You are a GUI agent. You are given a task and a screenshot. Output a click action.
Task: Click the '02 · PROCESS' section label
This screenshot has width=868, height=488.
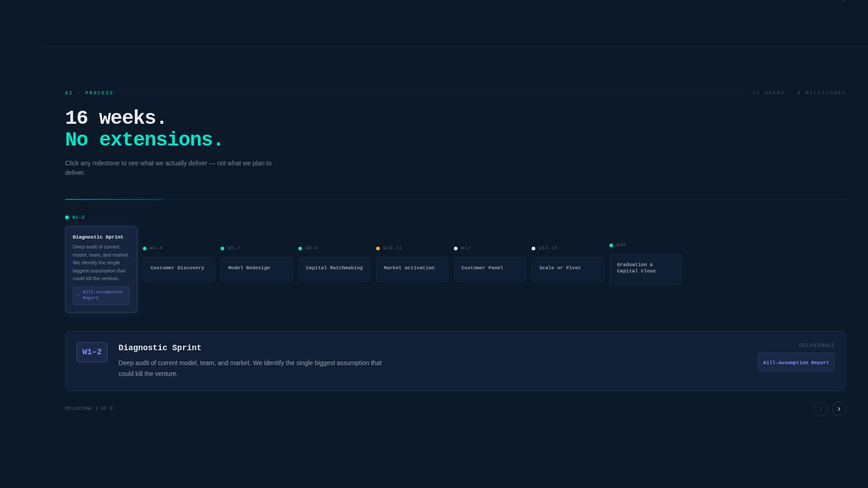click(90, 93)
